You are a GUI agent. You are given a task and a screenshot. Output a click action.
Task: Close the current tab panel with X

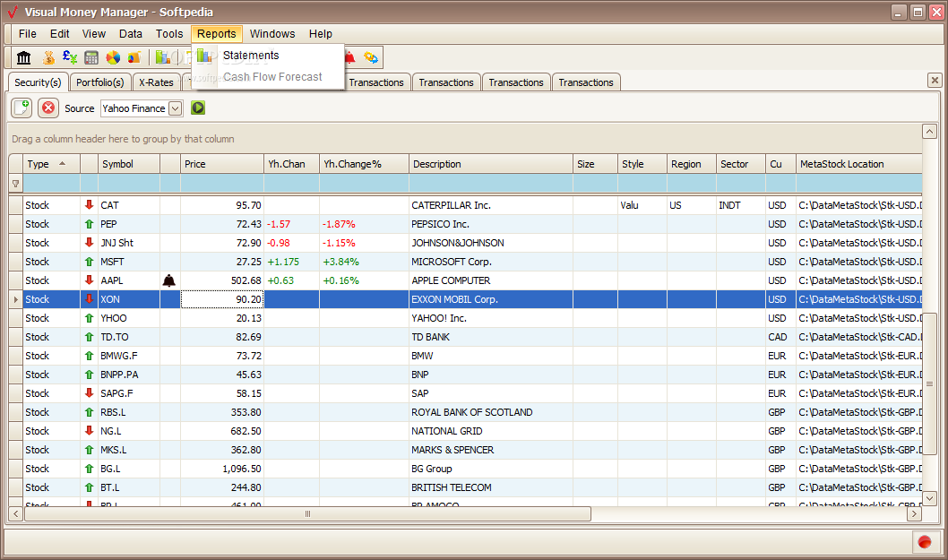click(x=935, y=80)
